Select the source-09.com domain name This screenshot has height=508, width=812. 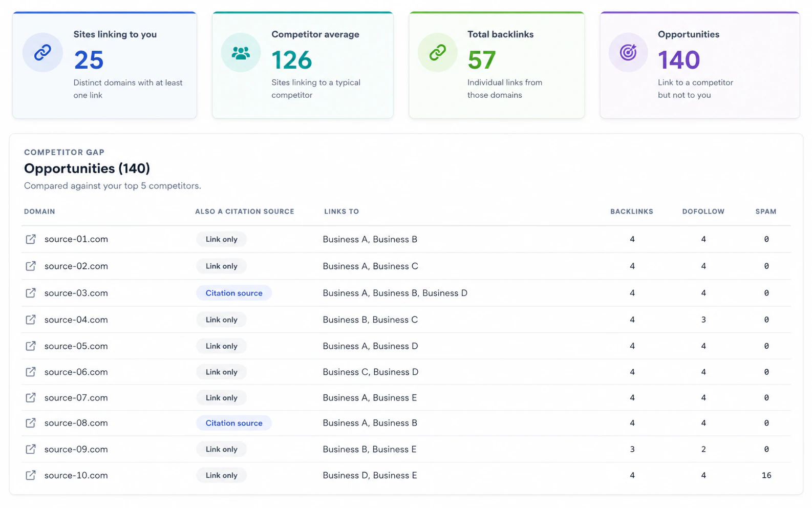coord(76,449)
